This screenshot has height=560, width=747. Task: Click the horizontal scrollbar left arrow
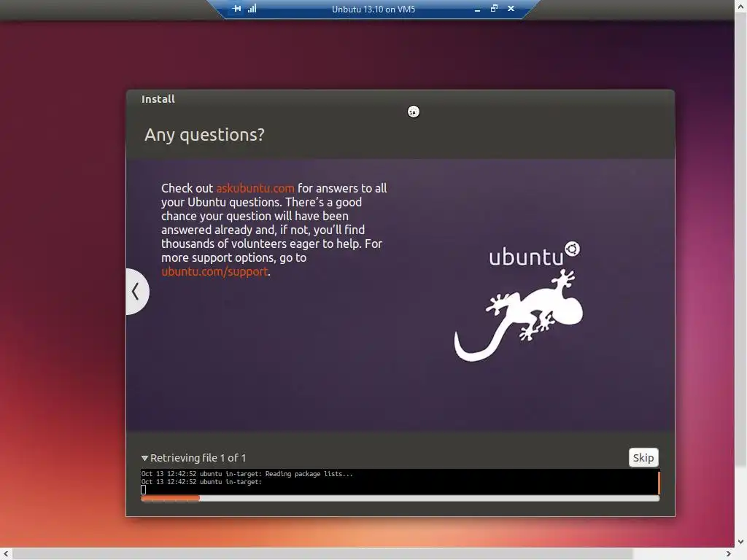pyautogui.click(x=6, y=554)
